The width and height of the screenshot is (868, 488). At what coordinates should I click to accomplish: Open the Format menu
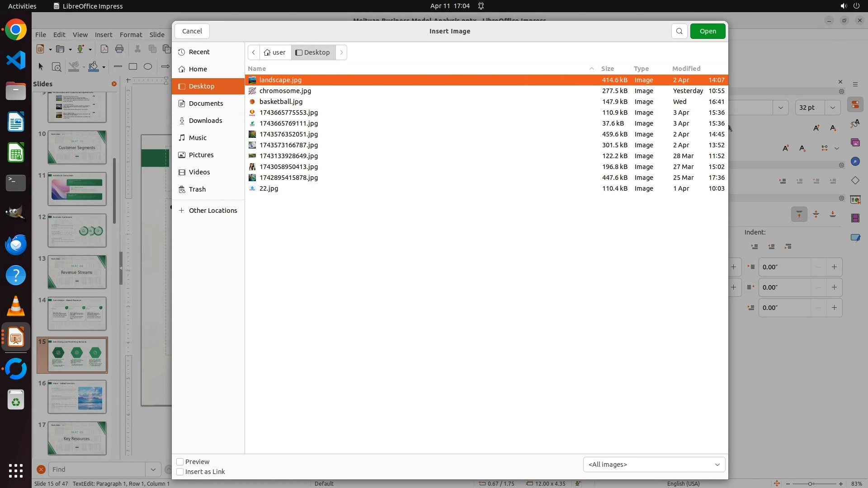click(131, 35)
